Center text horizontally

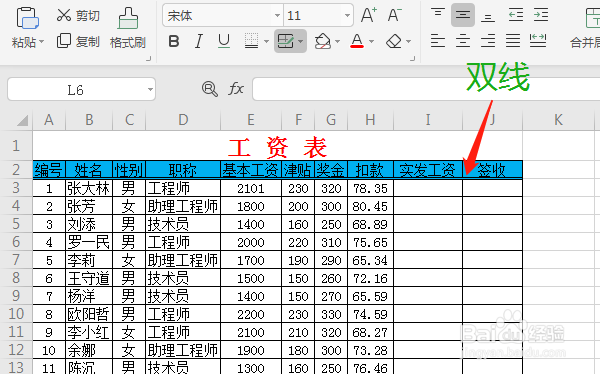click(463, 41)
